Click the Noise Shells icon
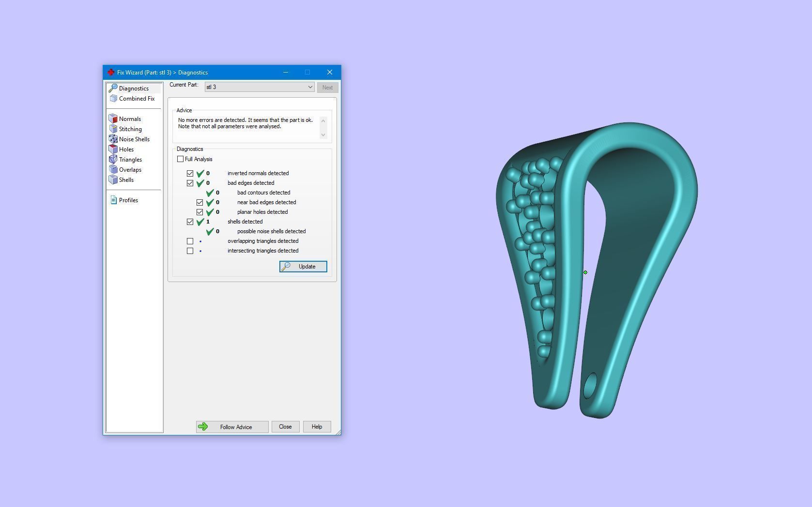Viewport: 812px width, 507px height. point(113,139)
